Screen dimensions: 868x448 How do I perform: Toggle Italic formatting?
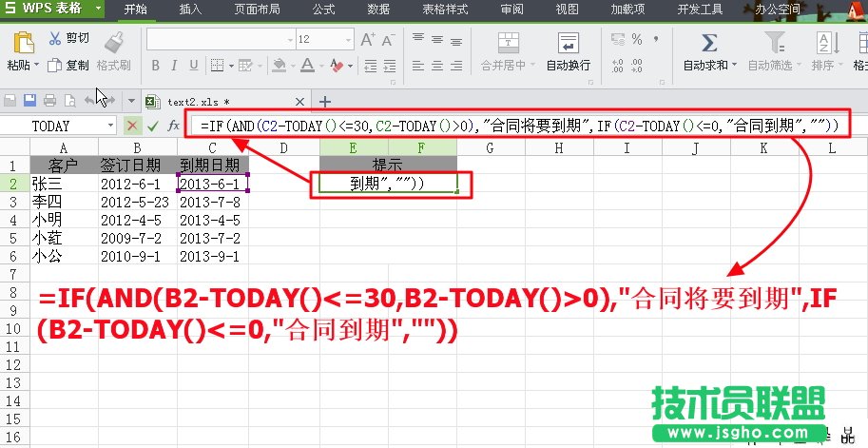pyautogui.click(x=174, y=66)
